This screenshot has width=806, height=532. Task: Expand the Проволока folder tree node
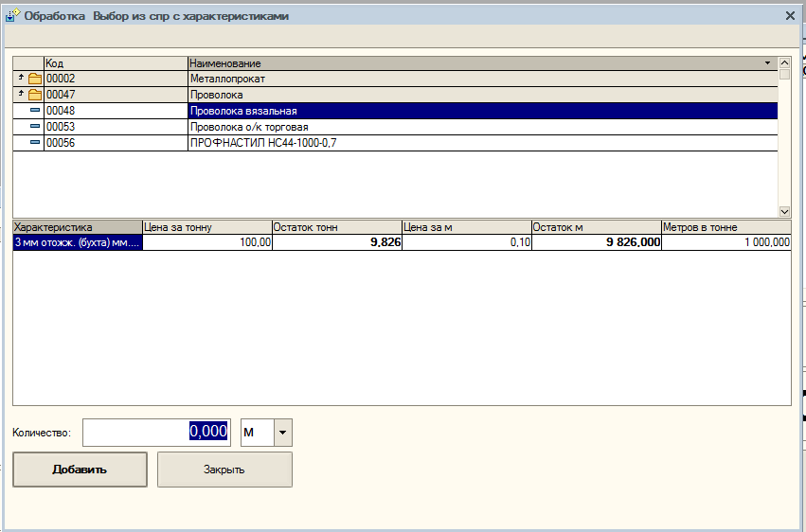pos(21,95)
